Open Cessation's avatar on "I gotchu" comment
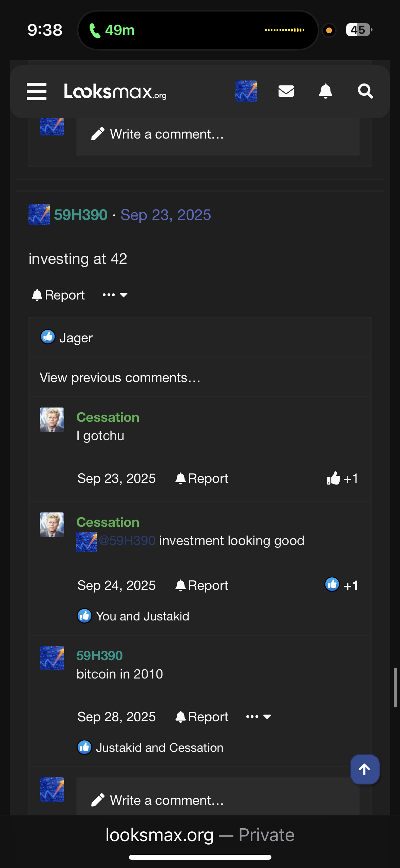This screenshot has height=868, width=400. point(52,420)
